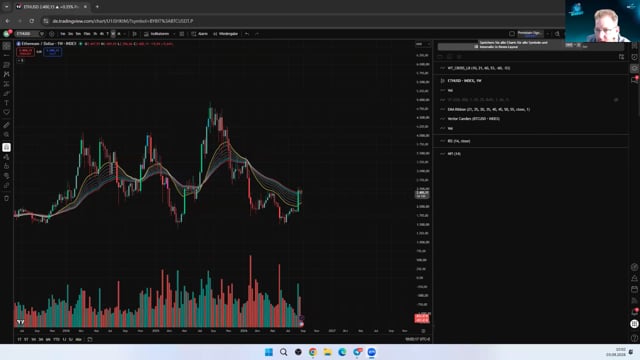640x360 pixels.
Task: Select the brush drawing tool
Action: tap(7, 93)
